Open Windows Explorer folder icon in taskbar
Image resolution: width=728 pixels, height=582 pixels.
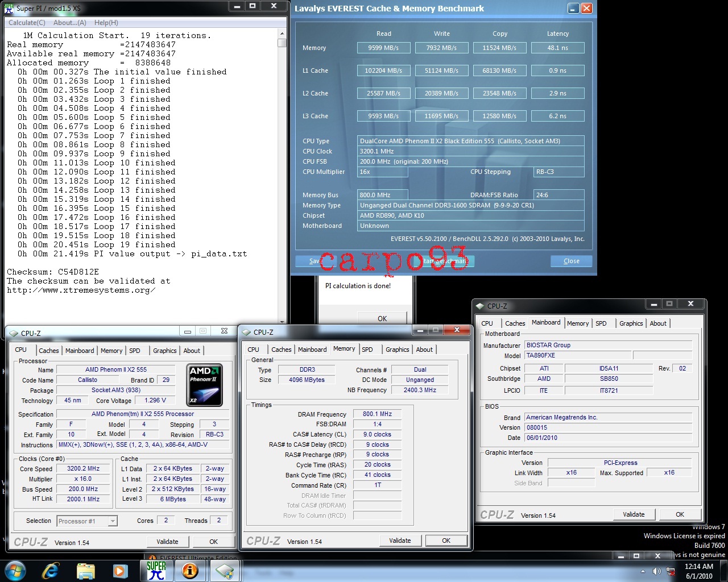click(x=86, y=571)
